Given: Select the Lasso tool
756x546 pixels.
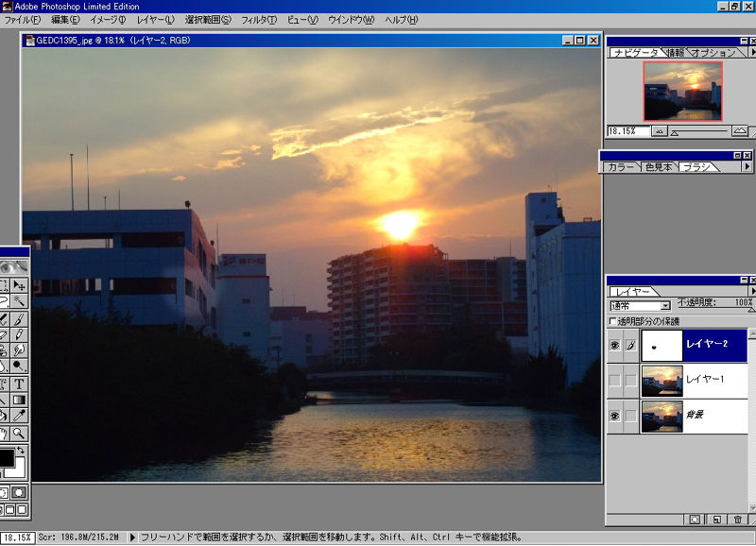Looking at the screenshot, I should [5, 300].
